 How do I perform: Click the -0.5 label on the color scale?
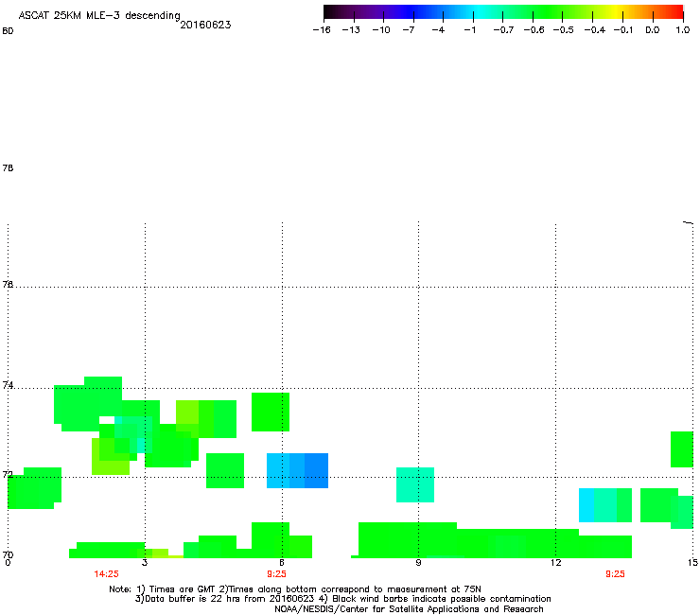[564, 30]
